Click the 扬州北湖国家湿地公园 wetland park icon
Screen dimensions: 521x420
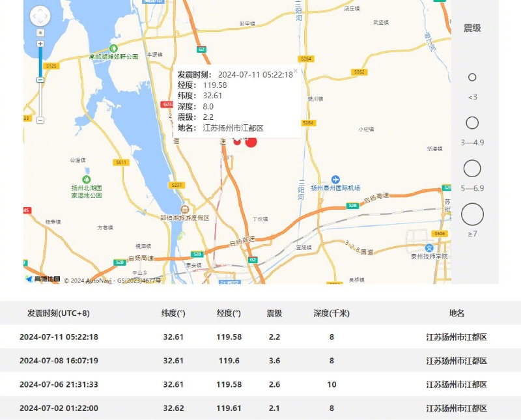[87, 179]
